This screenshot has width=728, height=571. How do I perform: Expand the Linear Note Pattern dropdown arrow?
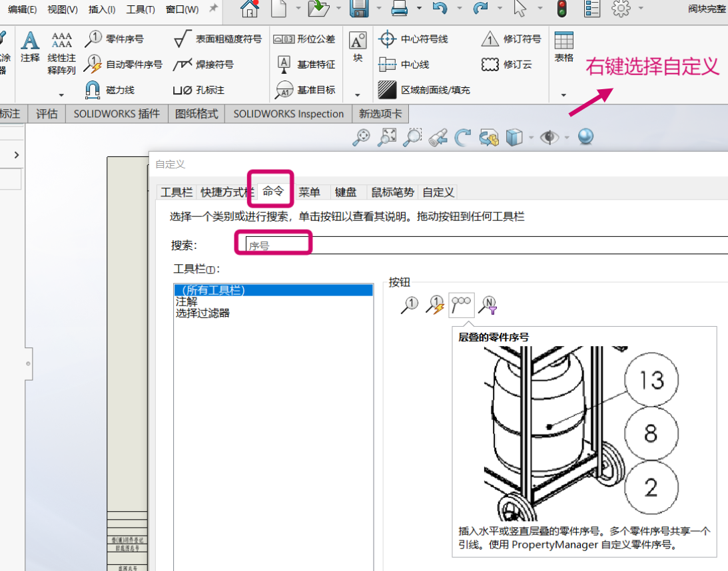click(61, 95)
